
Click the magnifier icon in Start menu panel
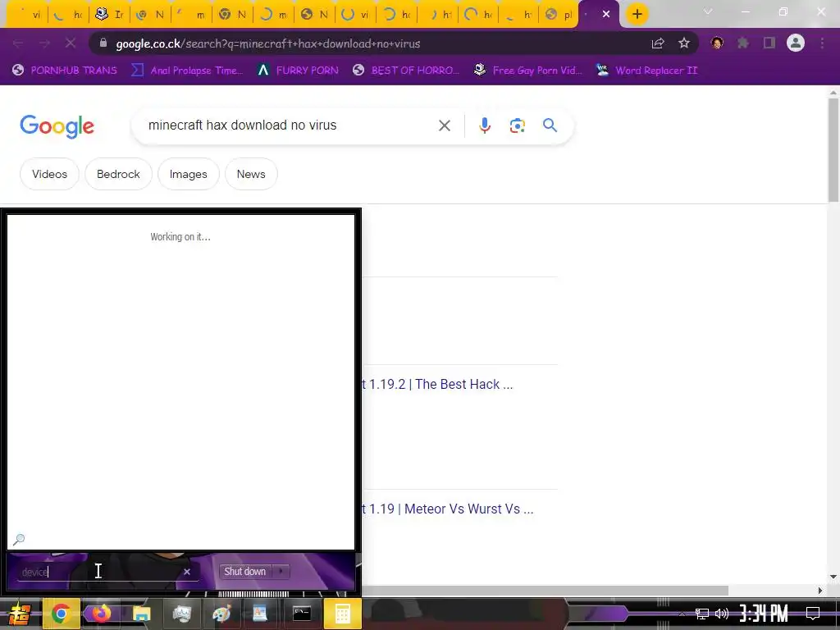click(19, 540)
